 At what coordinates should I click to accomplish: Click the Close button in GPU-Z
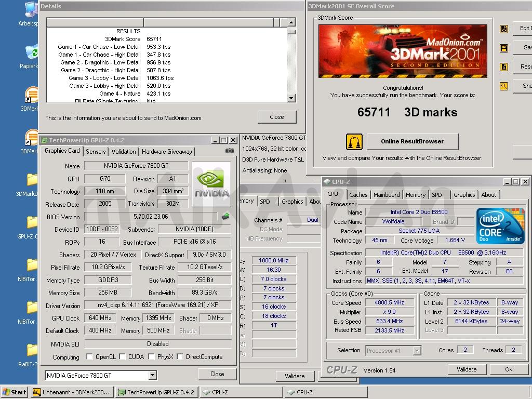coord(217,374)
